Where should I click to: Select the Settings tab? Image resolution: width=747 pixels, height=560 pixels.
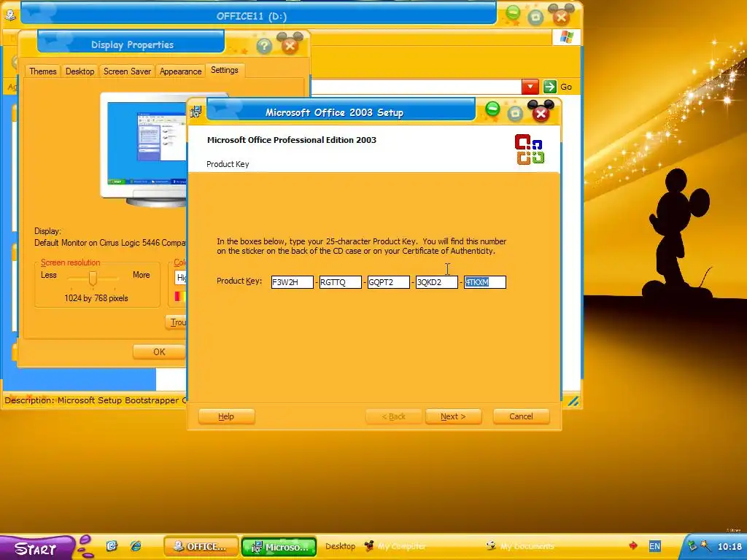click(225, 70)
